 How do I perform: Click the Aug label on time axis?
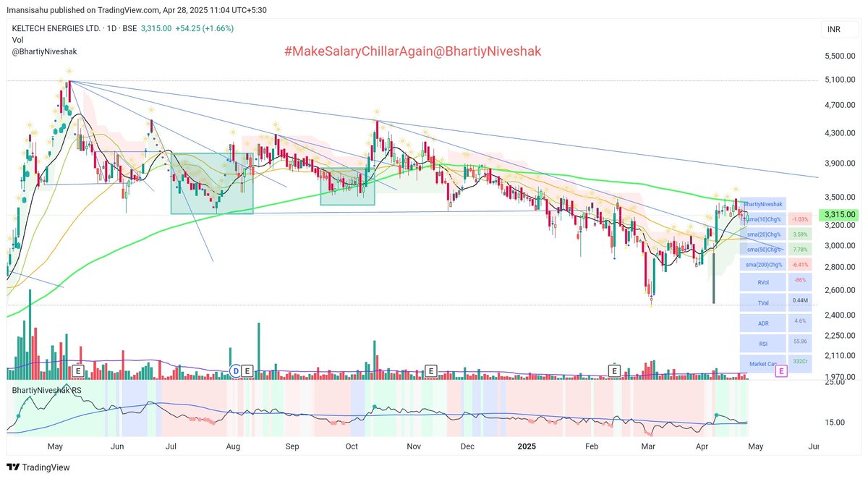[233, 446]
